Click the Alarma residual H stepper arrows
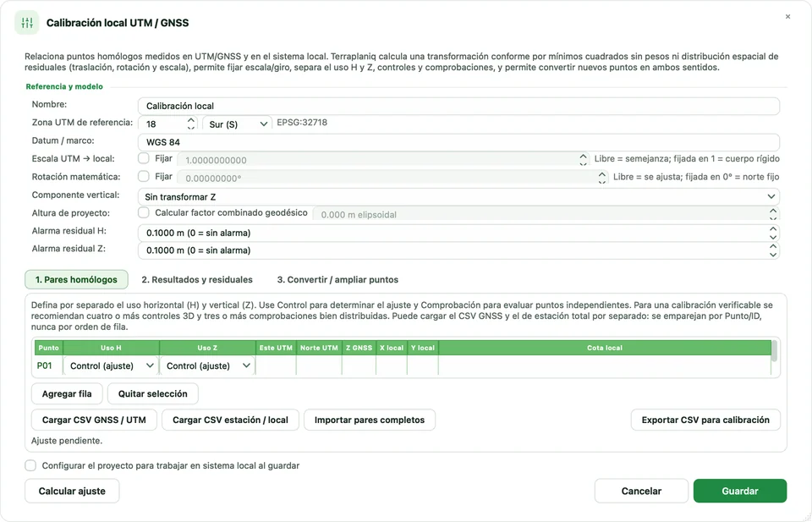The height and width of the screenshot is (522, 812). 772,233
